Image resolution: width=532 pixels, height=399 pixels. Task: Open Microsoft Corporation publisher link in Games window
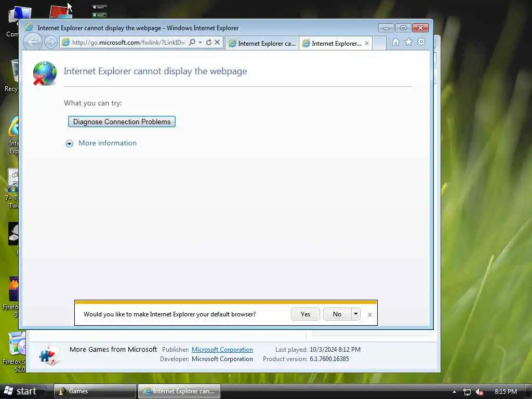pyautogui.click(x=222, y=350)
